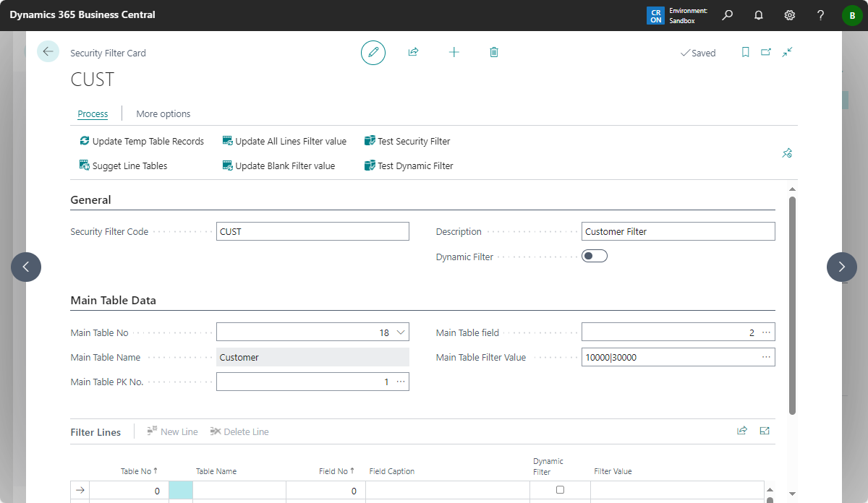Screen dimensions: 868x503
Task: Run Update Blank Filter value
Action: click(x=278, y=165)
